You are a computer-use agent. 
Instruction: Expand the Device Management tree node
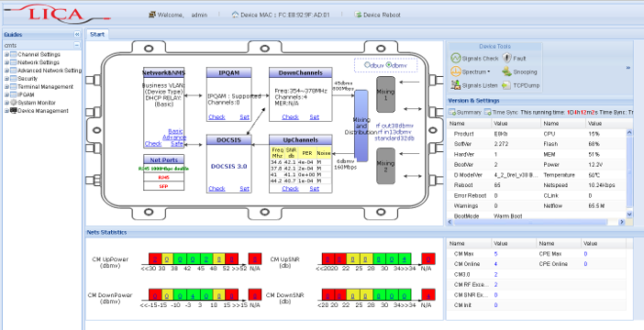(6, 110)
